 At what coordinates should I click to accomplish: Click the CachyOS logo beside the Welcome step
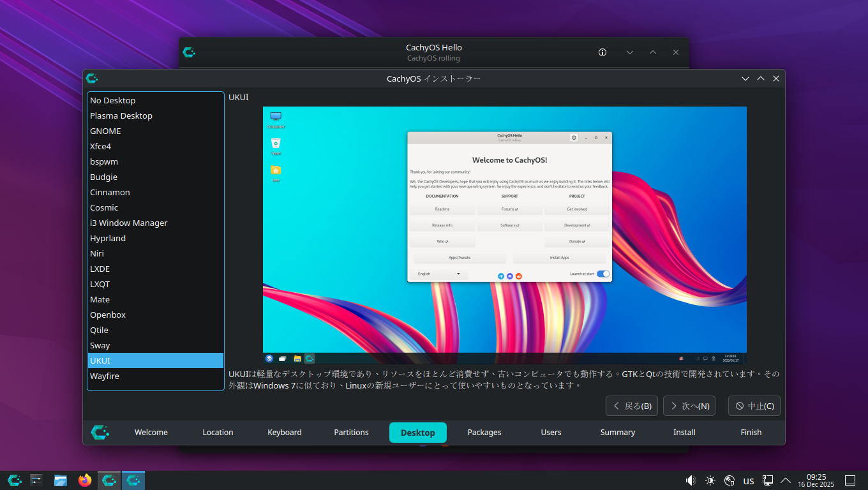click(x=100, y=432)
